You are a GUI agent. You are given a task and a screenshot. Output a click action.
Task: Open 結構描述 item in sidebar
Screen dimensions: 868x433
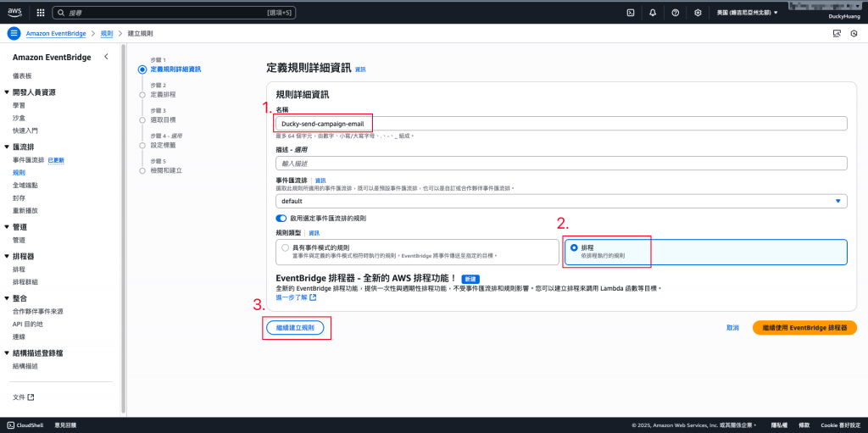(x=25, y=366)
